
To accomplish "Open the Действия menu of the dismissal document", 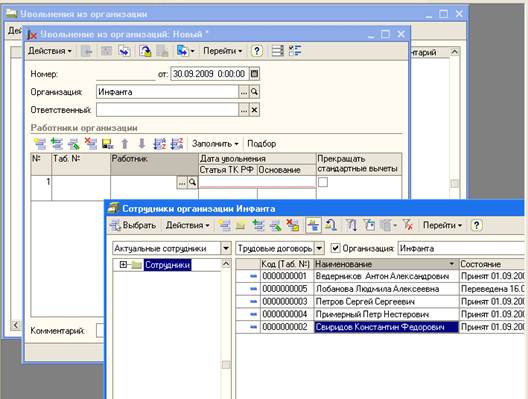I will [x=50, y=51].
